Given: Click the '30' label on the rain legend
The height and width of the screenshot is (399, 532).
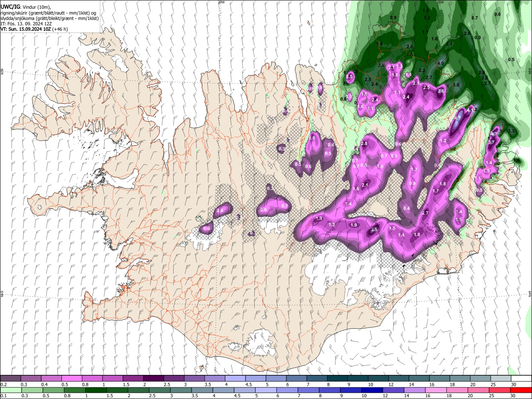Looking at the screenshot, I should click(x=513, y=396).
